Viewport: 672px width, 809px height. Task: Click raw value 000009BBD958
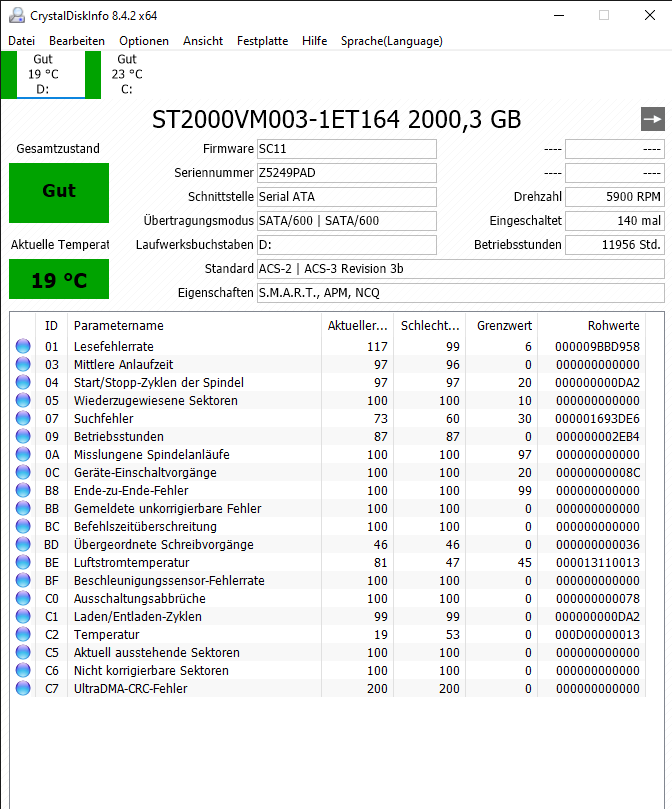pyautogui.click(x=597, y=347)
